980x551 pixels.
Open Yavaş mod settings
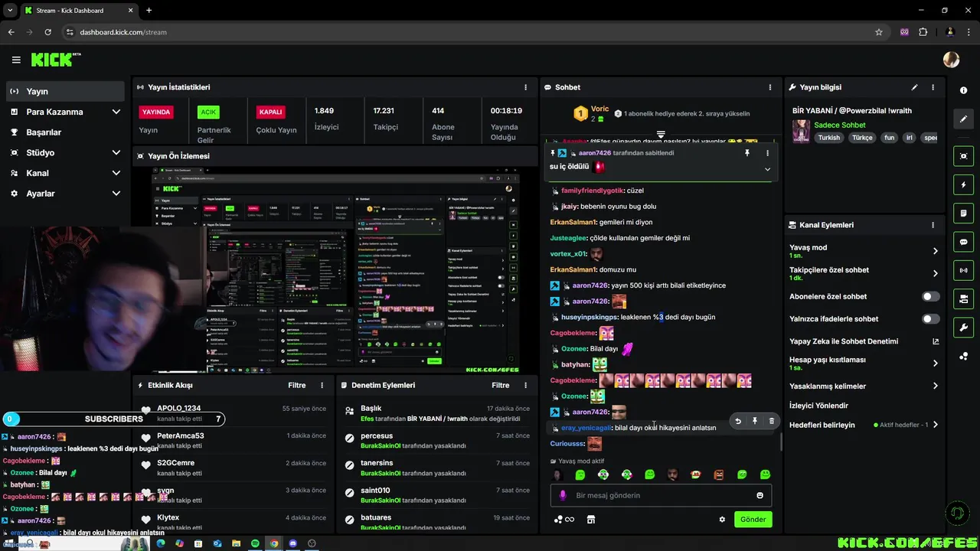tap(864, 251)
